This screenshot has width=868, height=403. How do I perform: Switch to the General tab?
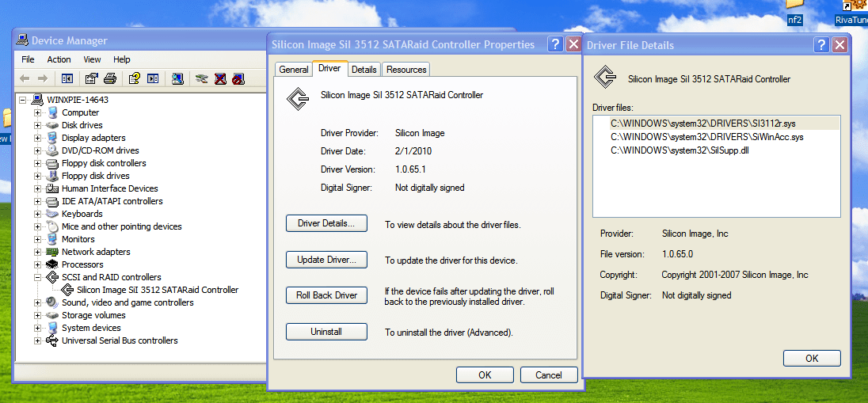294,69
